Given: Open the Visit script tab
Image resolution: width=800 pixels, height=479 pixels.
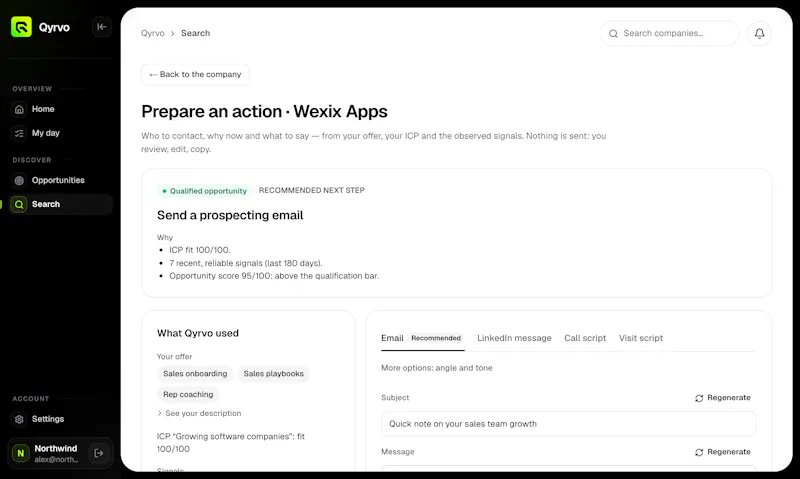Looking at the screenshot, I should click(641, 338).
